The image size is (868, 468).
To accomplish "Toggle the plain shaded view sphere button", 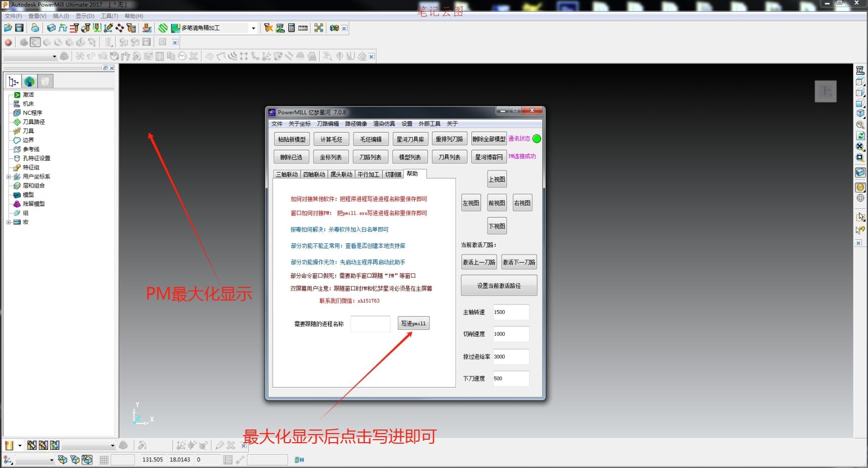I will (x=860, y=187).
